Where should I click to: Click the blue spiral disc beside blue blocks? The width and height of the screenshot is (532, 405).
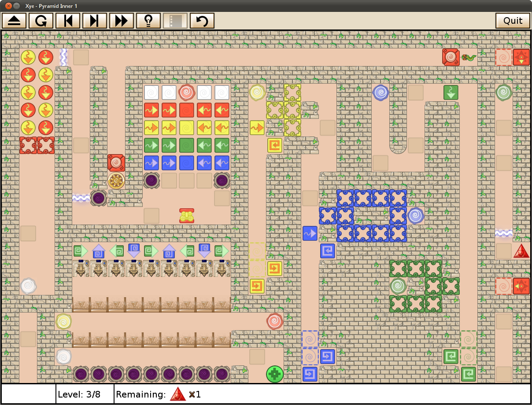coord(416,216)
